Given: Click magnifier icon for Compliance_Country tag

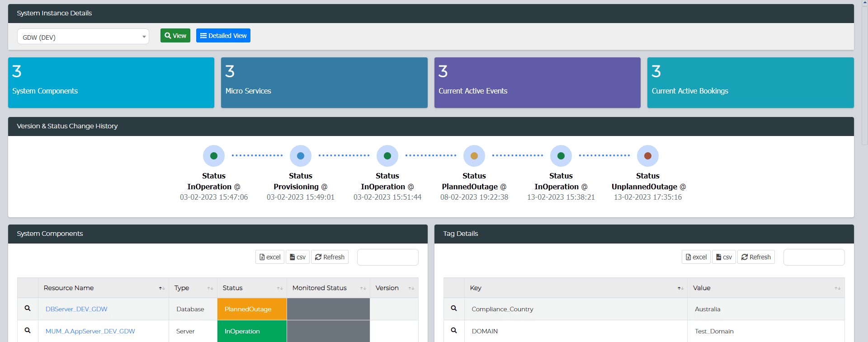Looking at the screenshot, I should (454, 308).
